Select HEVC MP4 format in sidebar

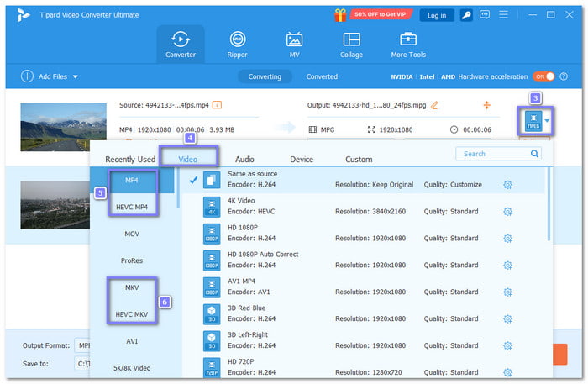tap(132, 207)
